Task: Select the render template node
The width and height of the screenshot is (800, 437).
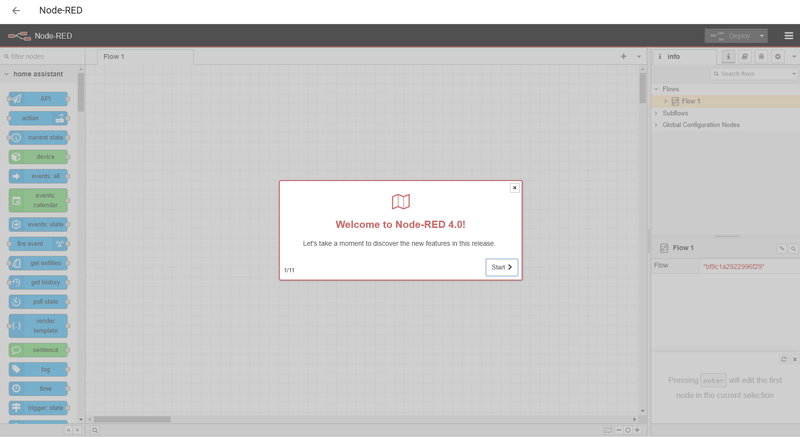Action: click(38, 326)
